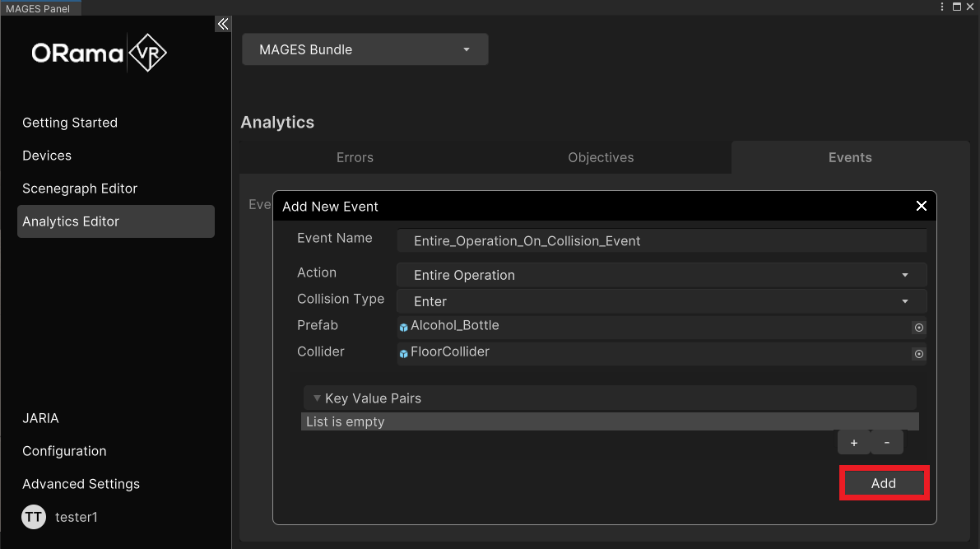The height and width of the screenshot is (549, 980).
Task: Open the object picker for the Prefab field
Action: click(918, 328)
